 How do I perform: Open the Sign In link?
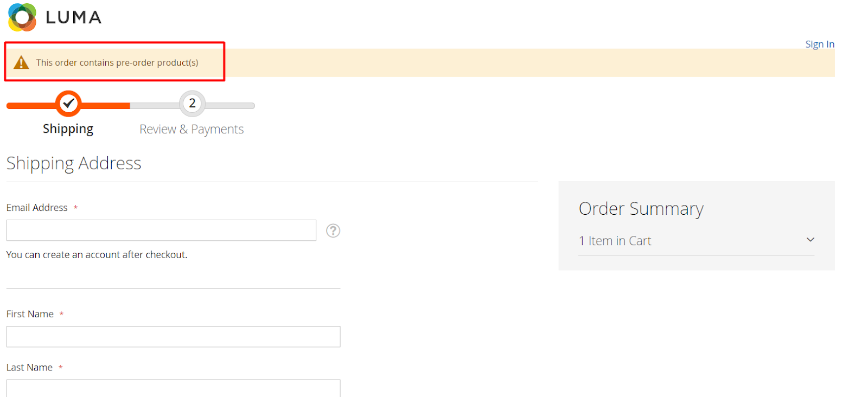coord(819,44)
